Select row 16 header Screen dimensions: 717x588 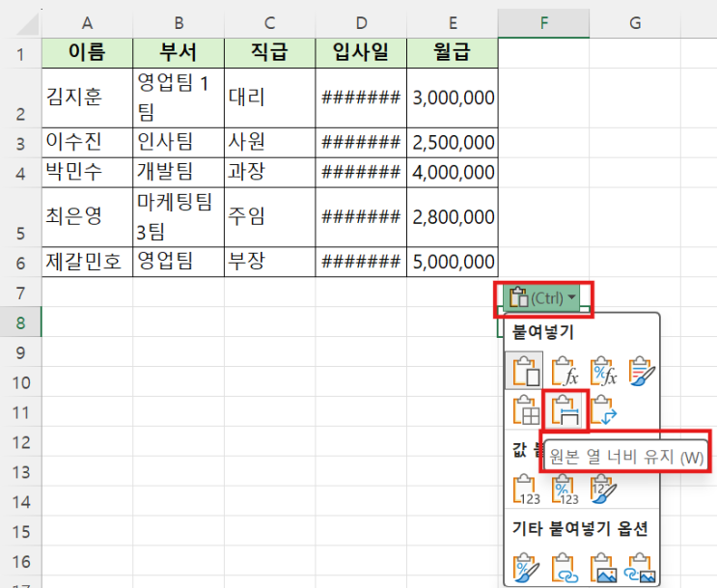point(20,561)
